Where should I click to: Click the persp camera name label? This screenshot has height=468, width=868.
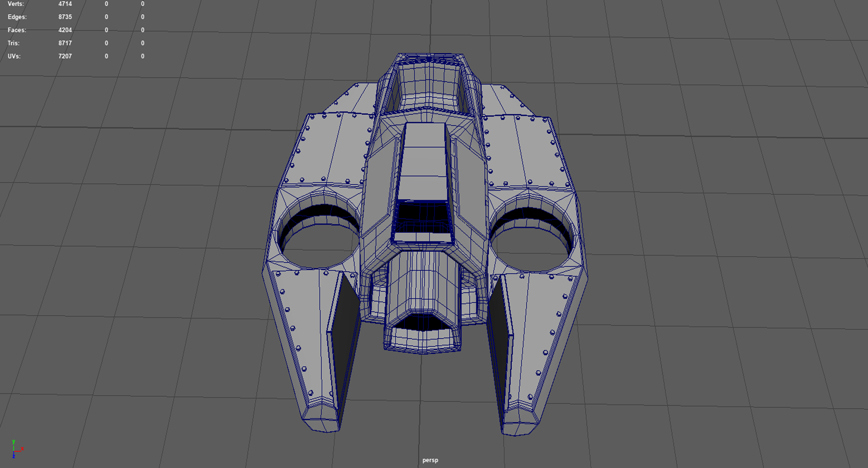click(430, 460)
